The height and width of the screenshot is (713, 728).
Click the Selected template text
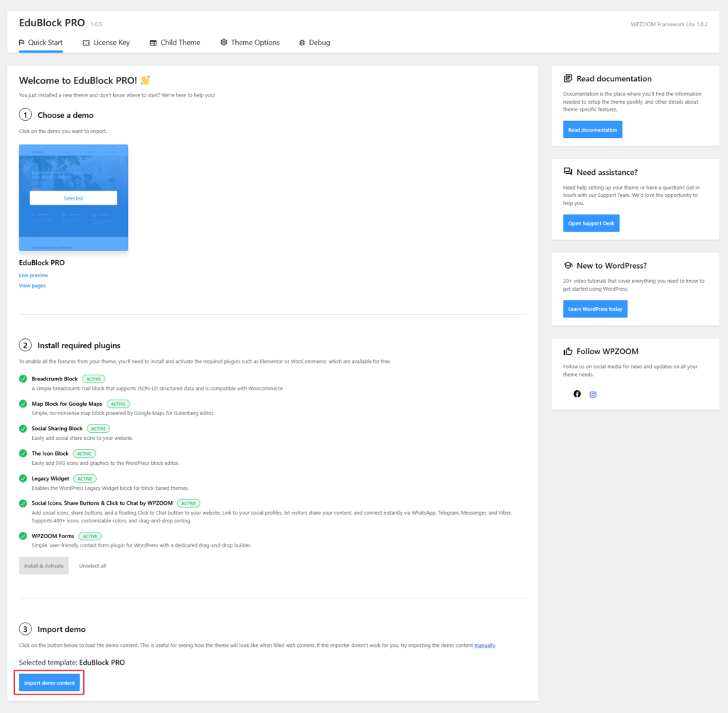tap(72, 663)
